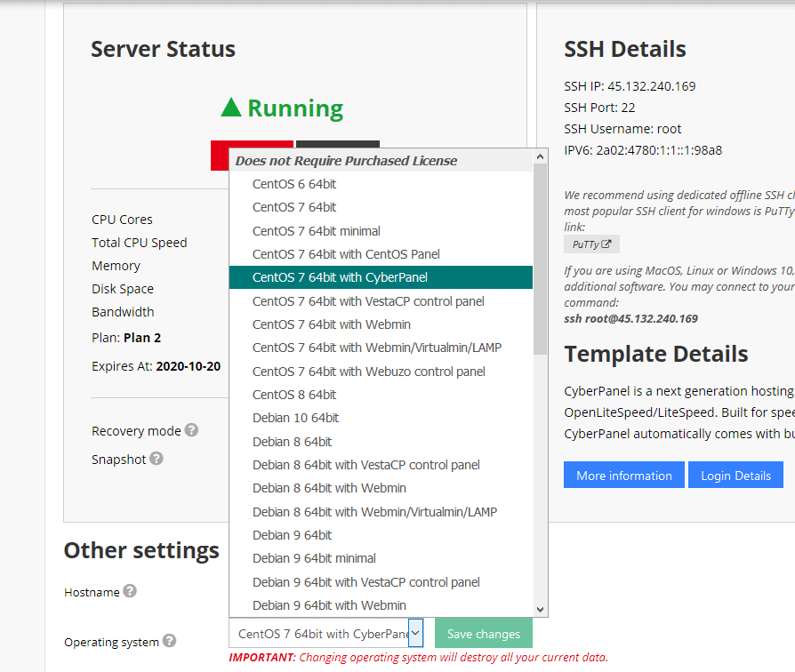Choose plain Debian 8 64bit option
The image size is (795, 672).
(381, 442)
